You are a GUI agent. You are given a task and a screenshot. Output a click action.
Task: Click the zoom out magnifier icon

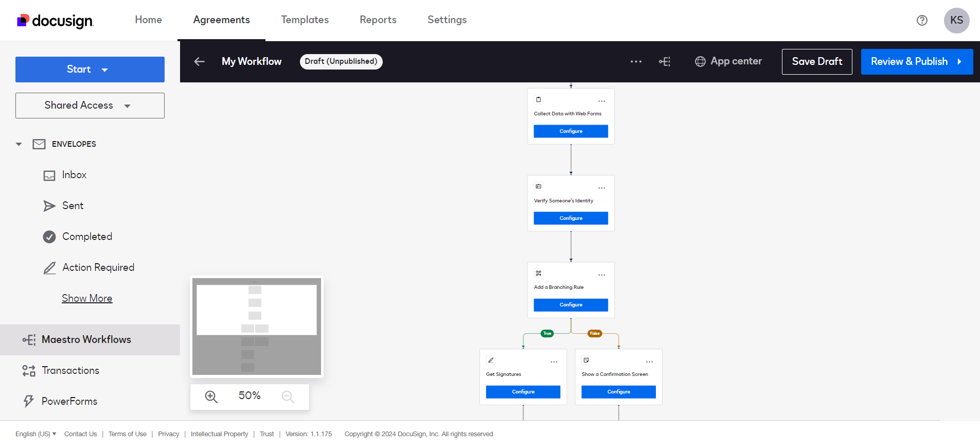coord(288,397)
